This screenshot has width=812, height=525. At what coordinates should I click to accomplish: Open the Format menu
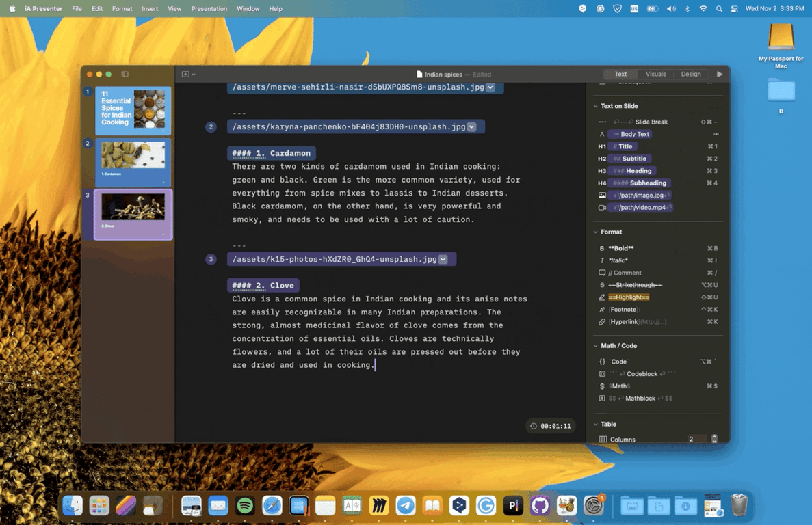pos(122,8)
